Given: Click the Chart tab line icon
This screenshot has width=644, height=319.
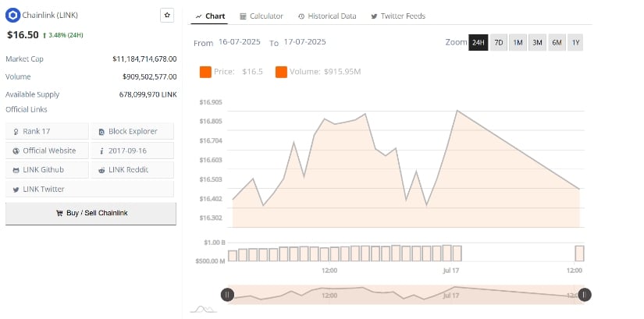Looking at the screenshot, I should (x=199, y=16).
